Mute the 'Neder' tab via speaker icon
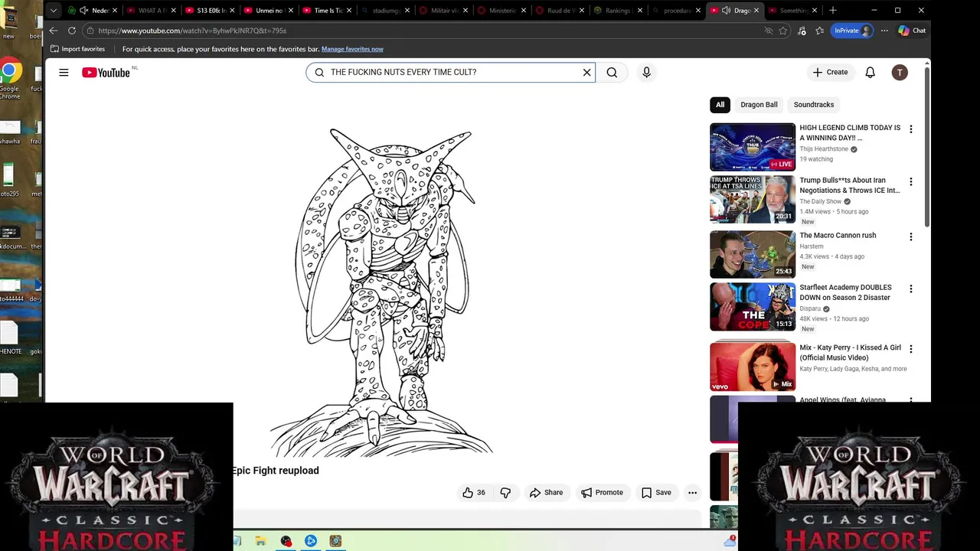 [83, 11]
